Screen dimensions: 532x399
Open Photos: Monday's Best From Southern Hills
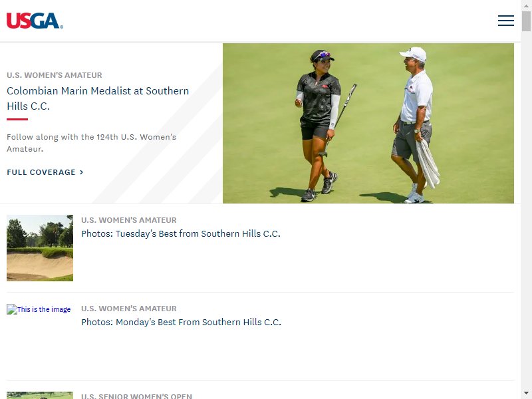[181, 322]
